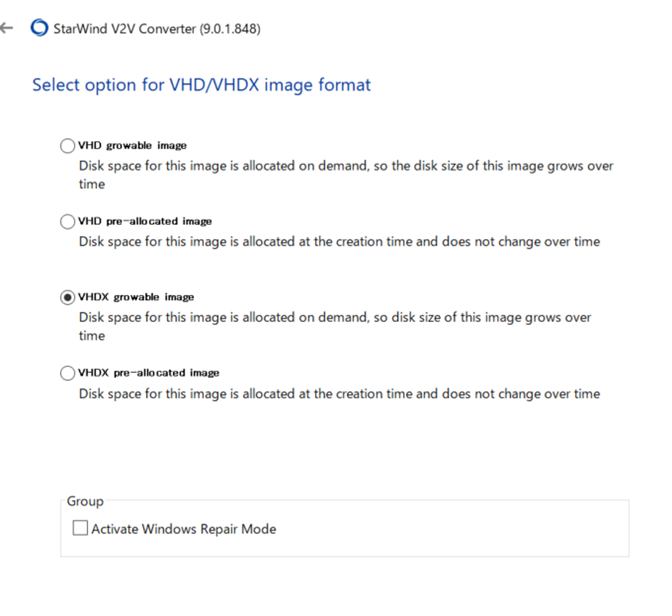This screenshot has width=672, height=616.
Task: Click the "Activate Windows Repair Mode" label text
Action: tap(184, 529)
